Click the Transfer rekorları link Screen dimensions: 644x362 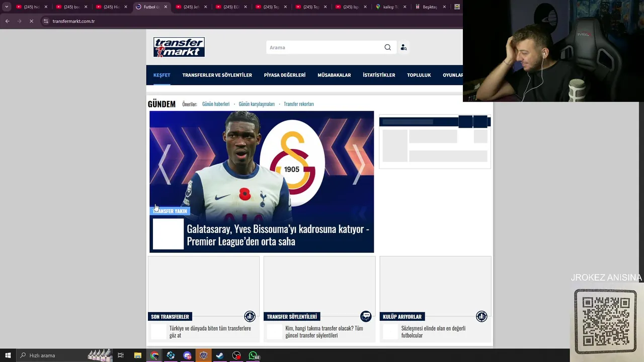click(299, 104)
